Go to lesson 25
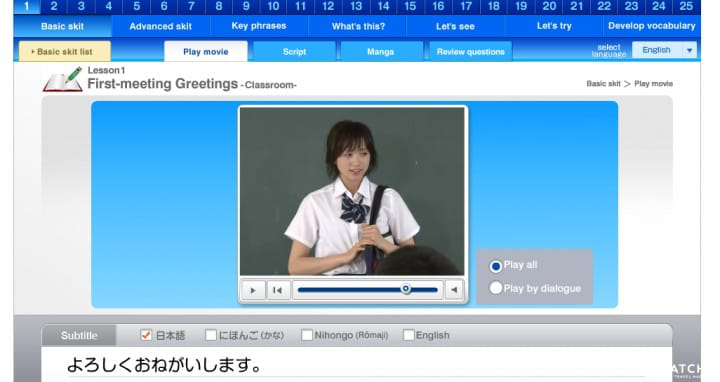Viewport: 720px width, 382px height. pos(686,6)
